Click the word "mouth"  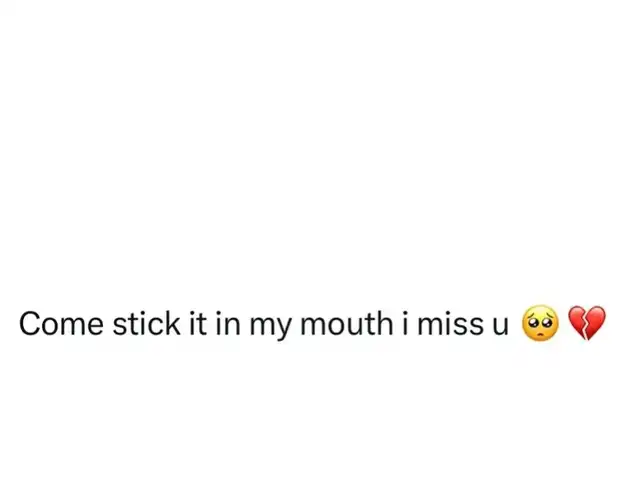(347, 323)
